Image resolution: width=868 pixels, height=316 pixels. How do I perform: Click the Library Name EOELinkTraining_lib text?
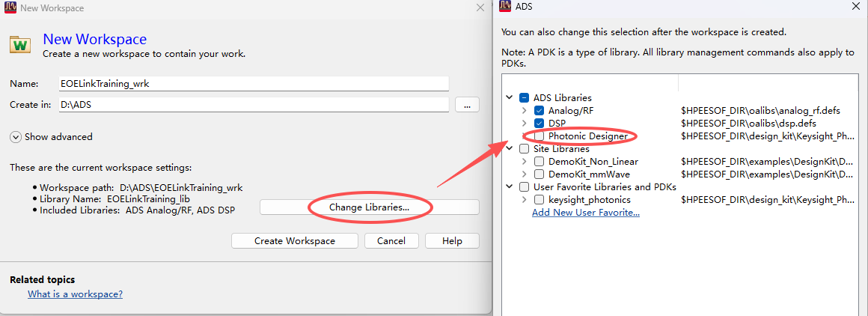115,198
